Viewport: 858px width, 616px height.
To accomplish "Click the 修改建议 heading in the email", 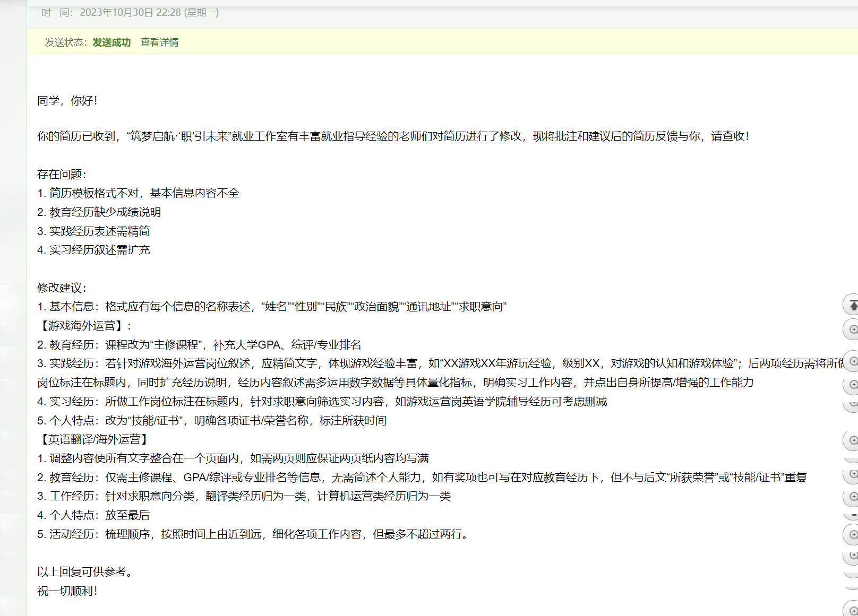I will [62, 288].
